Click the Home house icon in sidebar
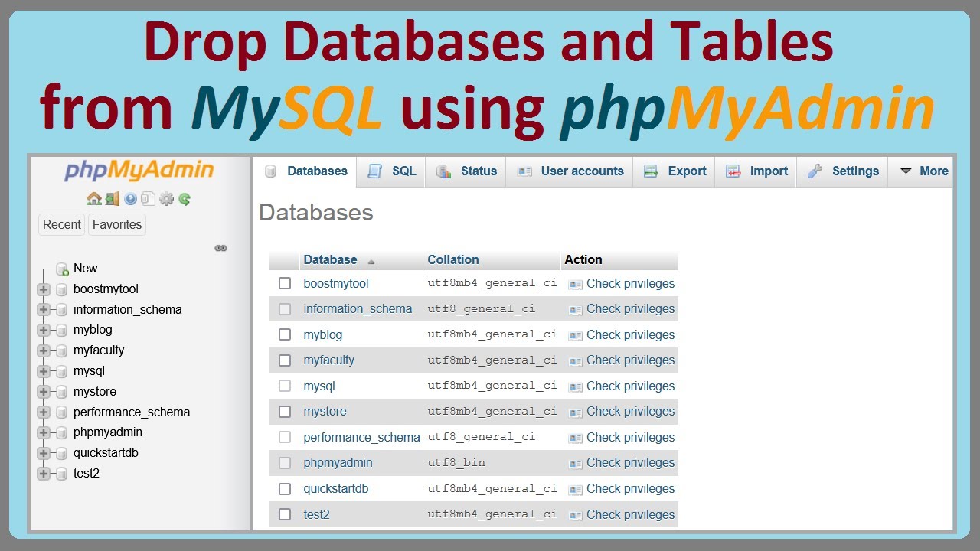This screenshot has height=551, width=980. coord(94,199)
